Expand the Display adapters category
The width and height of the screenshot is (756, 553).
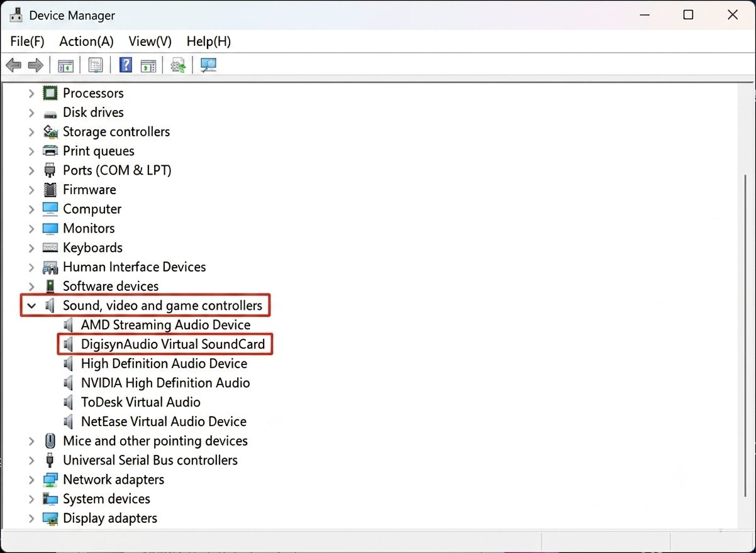click(31, 518)
